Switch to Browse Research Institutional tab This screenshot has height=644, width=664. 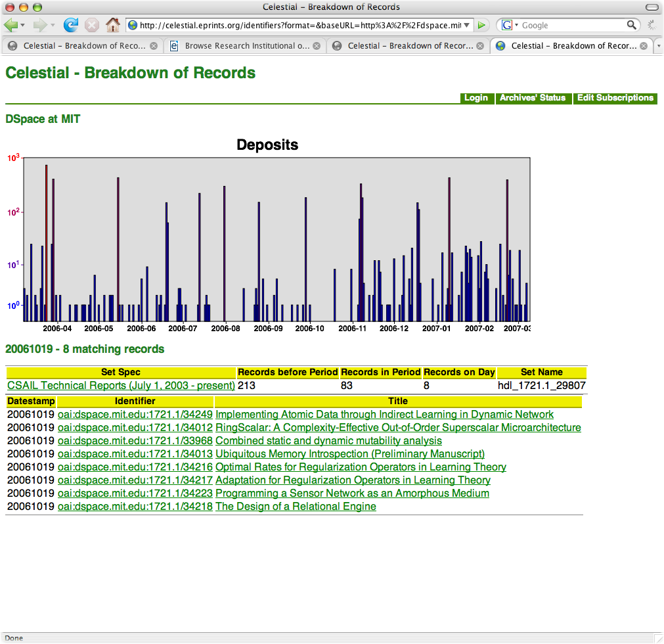click(246, 46)
